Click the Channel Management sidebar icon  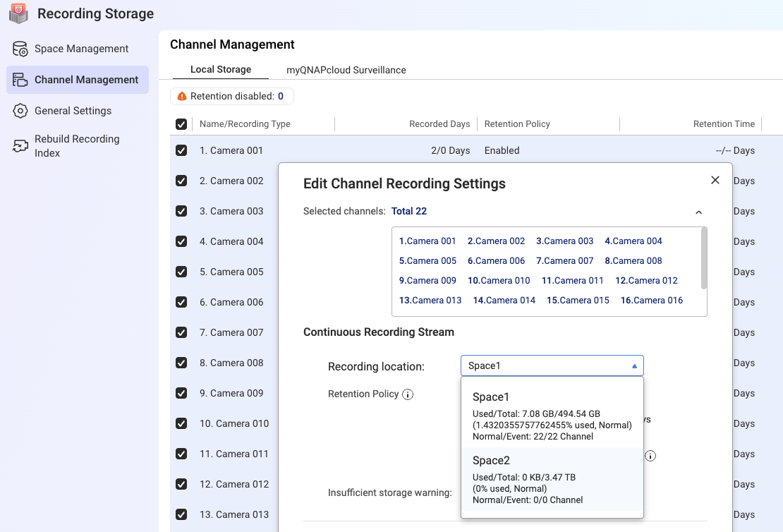[20, 80]
